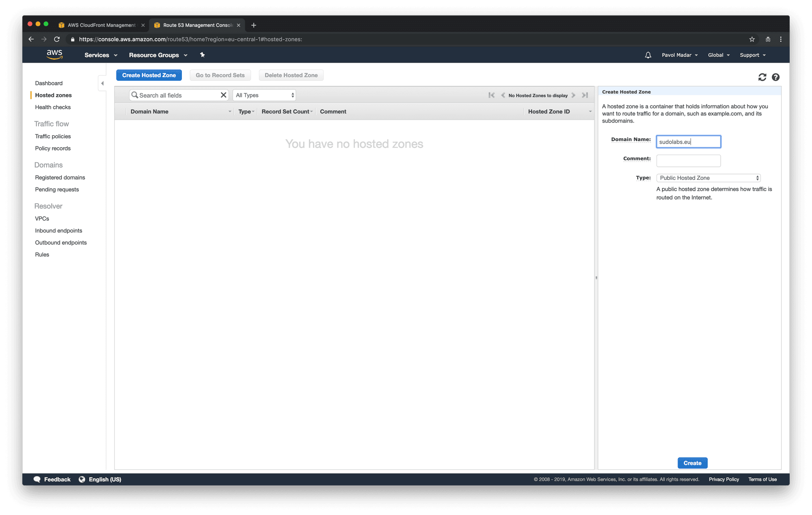Open the Public Hosted Zone type dropdown
Image resolution: width=812 pixels, height=515 pixels.
coord(708,178)
